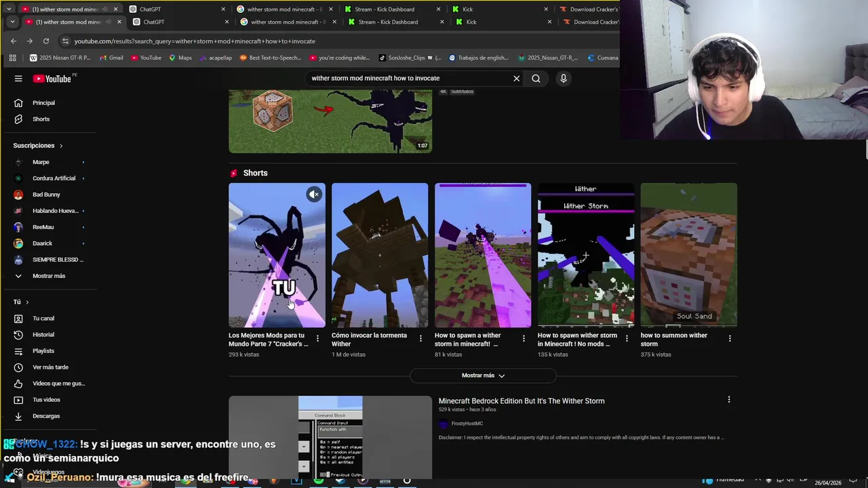Open options menu for Minecraft Bedrock Edition video

[729, 400]
